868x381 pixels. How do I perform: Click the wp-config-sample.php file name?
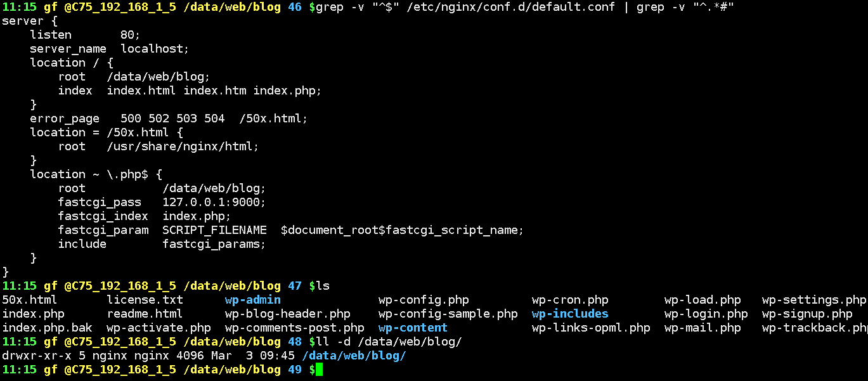coord(448,314)
